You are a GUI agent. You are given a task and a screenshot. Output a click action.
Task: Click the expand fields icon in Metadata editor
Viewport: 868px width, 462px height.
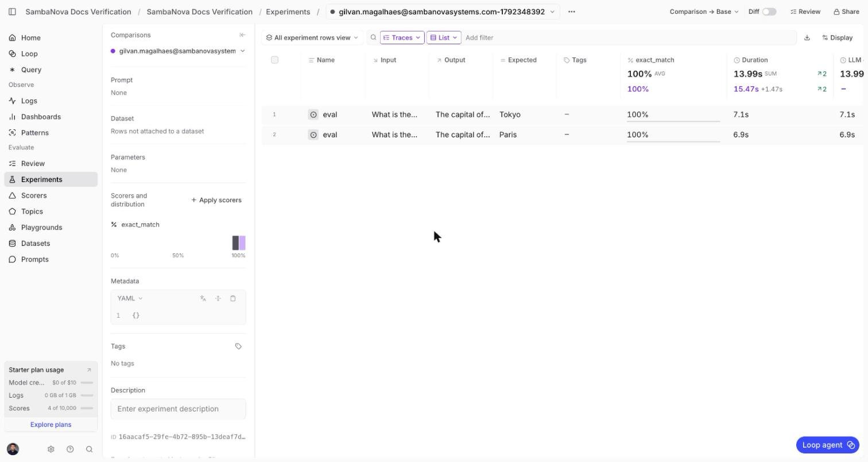coord(218,298)
